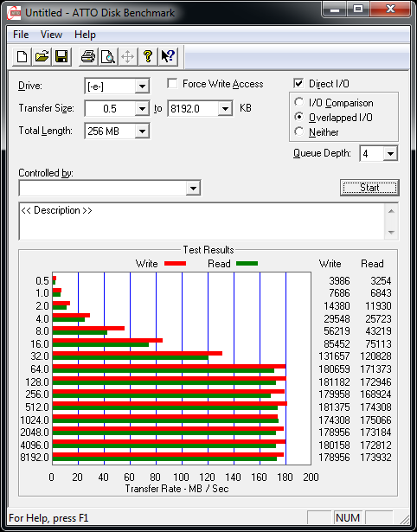Open the View menu
The height and width of the screenshot is (532, 417).
pyautogui.click(x=51, y=35)
